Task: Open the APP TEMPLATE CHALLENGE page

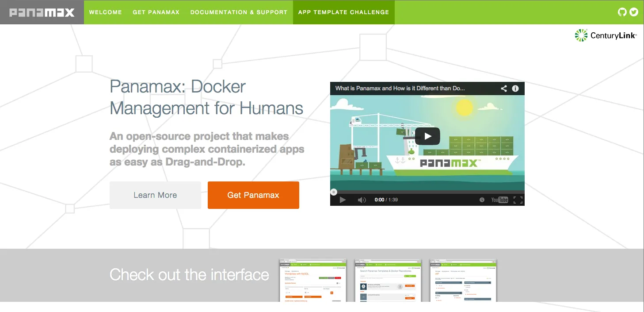Action: click(343, 12)
